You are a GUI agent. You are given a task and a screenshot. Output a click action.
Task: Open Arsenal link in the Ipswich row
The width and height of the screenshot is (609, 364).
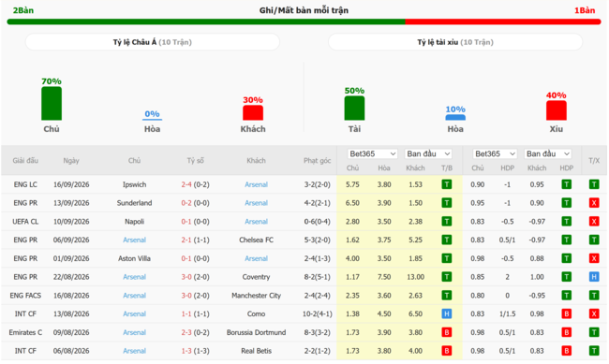click(256, 184)
